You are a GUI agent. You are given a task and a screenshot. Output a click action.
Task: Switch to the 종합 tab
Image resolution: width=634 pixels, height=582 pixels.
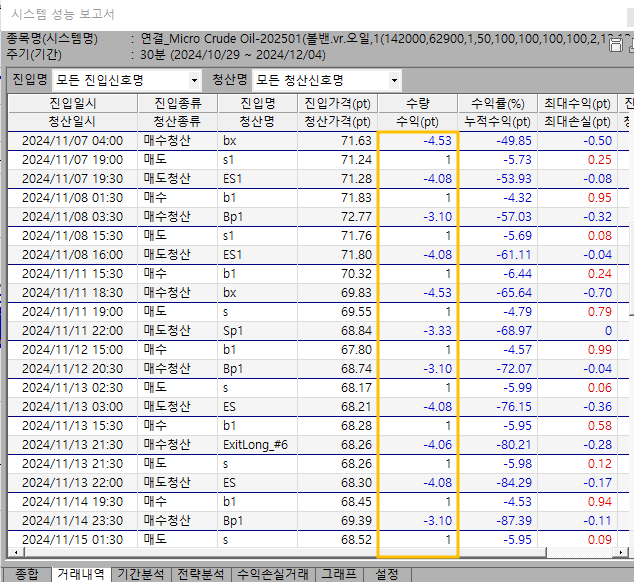[26, 574]
